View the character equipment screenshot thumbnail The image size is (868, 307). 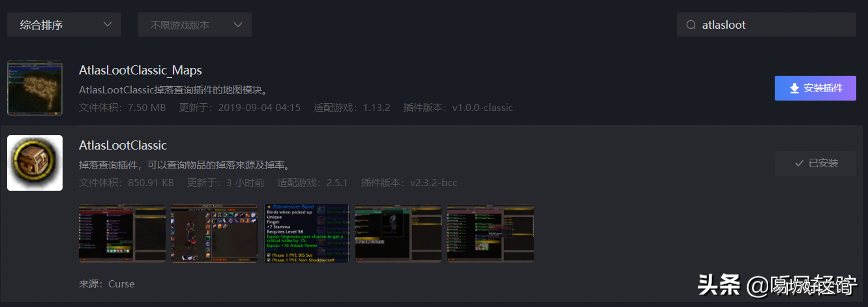pos(215,233)
